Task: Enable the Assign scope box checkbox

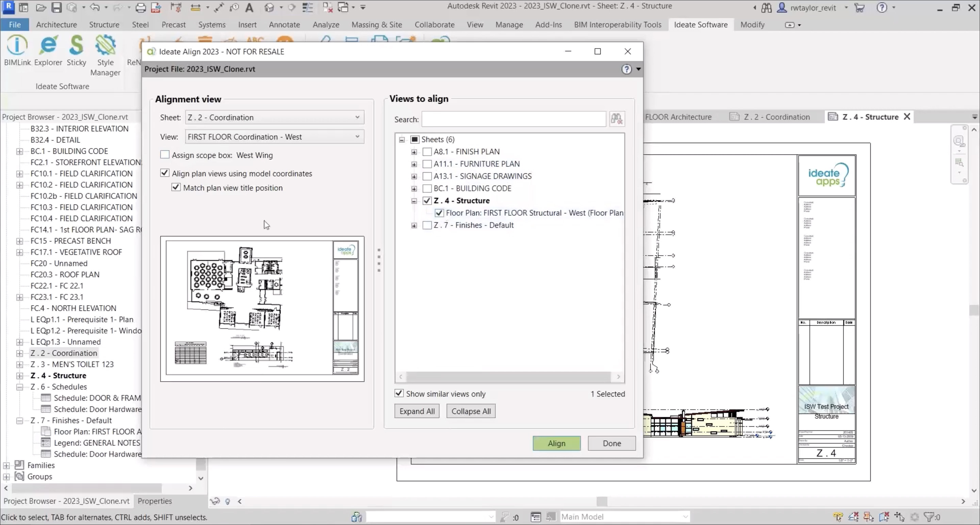Action: [x=165, y=154]
